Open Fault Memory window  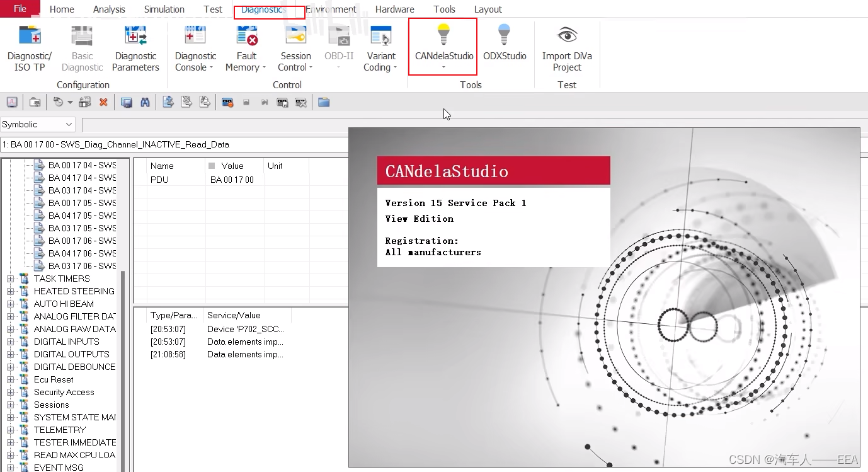pyautogui.click(x=246, y=49)
